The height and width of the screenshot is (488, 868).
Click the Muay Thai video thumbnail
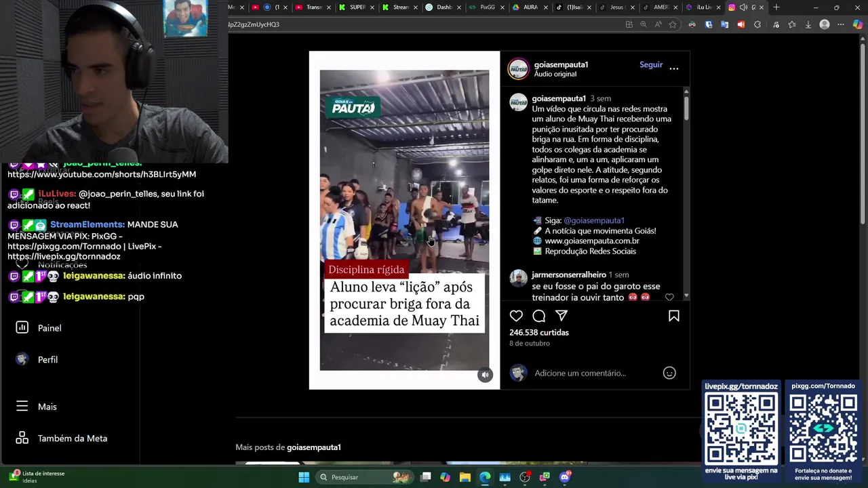pos(404,220)
